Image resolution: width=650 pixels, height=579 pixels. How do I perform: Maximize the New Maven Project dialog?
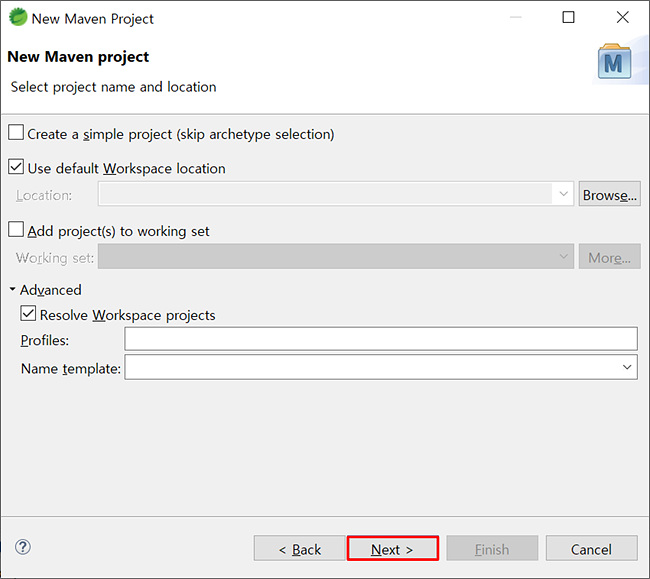click(568, 17)
